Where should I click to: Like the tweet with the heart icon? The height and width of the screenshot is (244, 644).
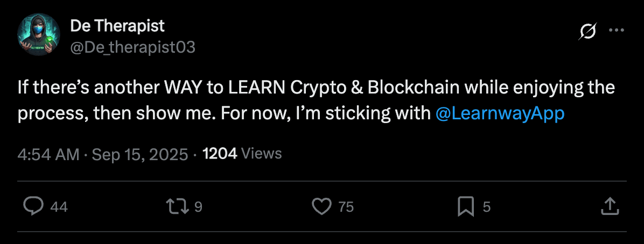tap(322, 206)
